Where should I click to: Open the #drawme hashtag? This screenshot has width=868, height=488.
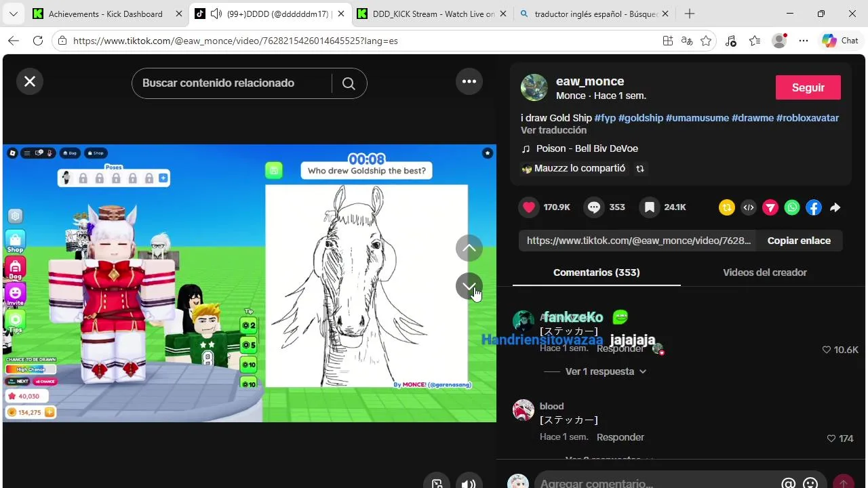tap(753, 118)
